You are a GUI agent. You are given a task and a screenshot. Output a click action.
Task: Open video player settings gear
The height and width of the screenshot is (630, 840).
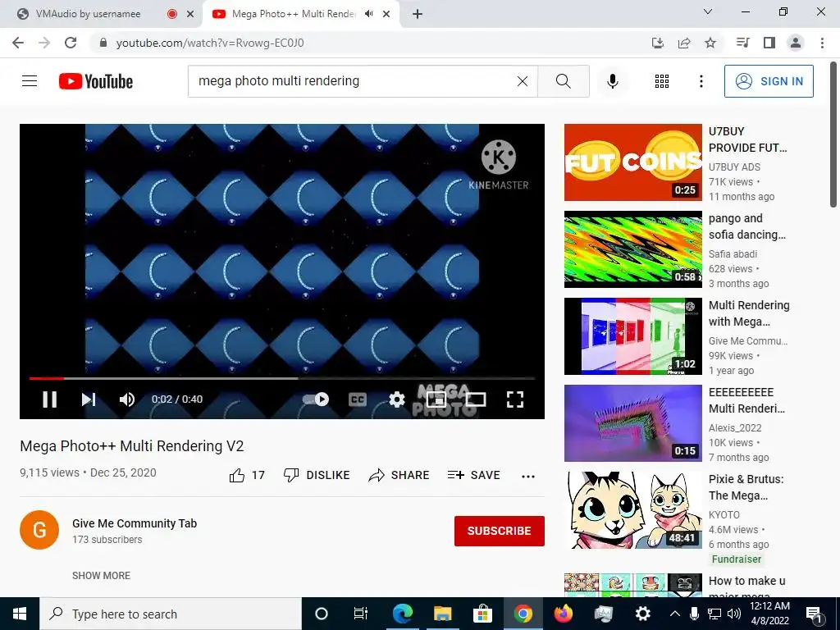click(x=396, y=399)
